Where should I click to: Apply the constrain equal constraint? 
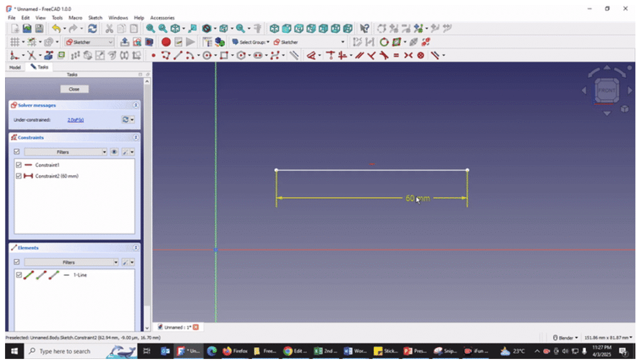[397, 56]
